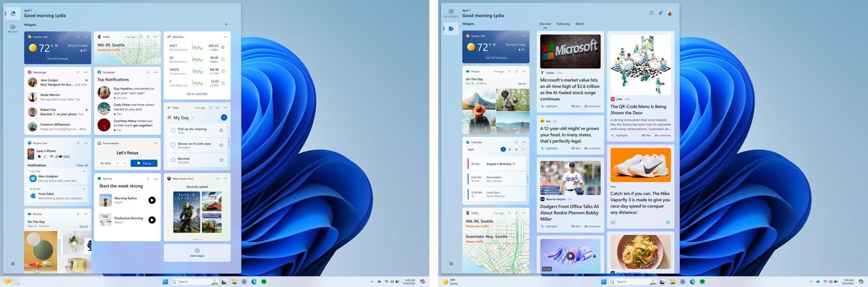Play the video on the purple feed card

point(570,256)
